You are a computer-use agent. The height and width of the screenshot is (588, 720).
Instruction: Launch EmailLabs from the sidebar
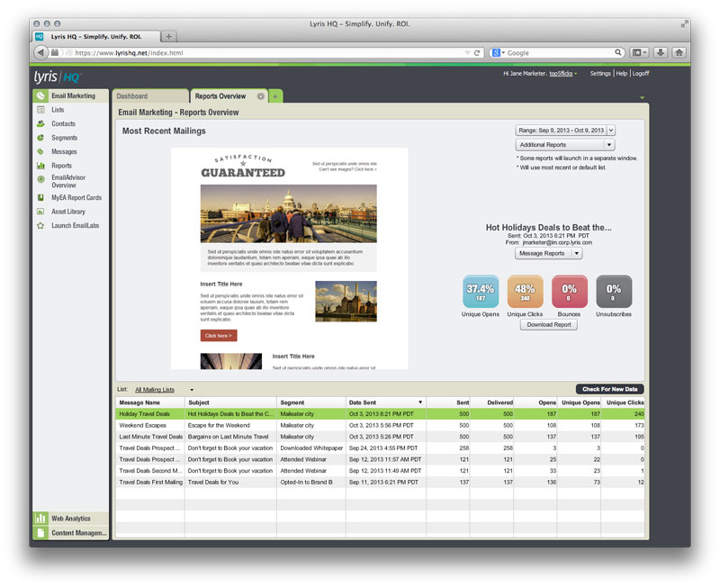76,225
